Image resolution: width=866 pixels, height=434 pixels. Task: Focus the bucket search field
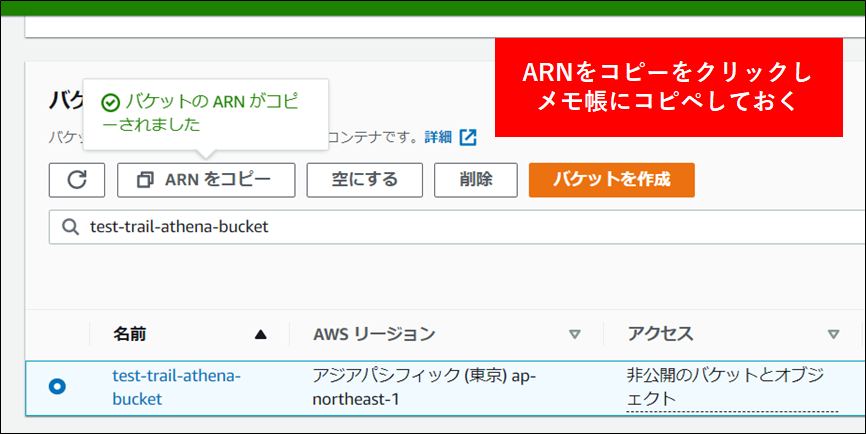coord(450,227)
